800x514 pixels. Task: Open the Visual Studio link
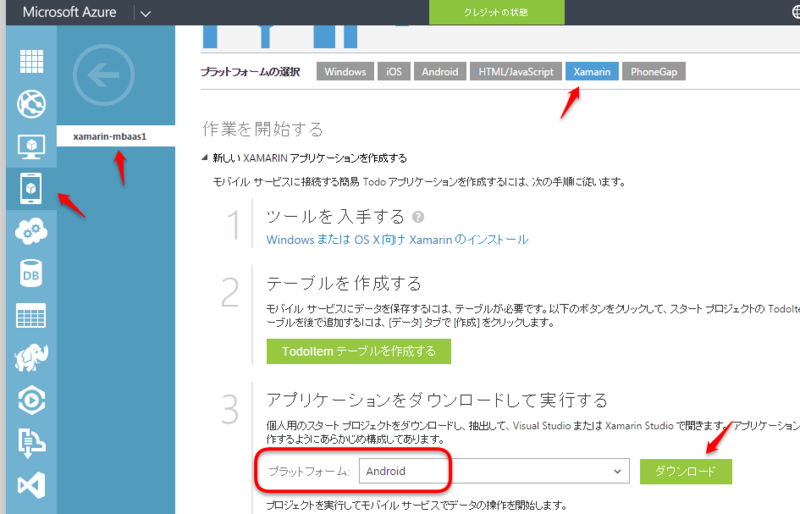(542, 426)
